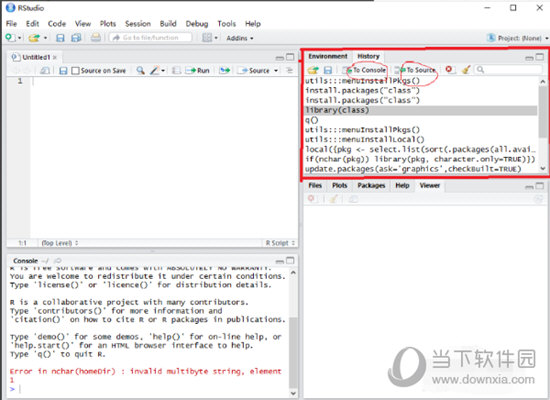550x400 pixels.
Task: Change file type via R Script selector
Action: pos(280,243)
